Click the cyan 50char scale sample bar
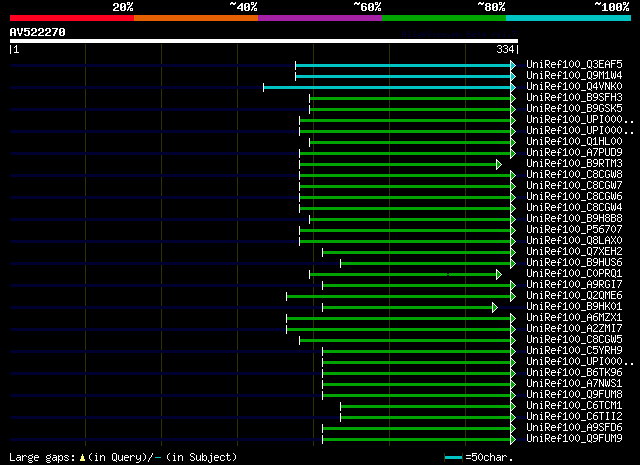The height and width of the screenshot is (465, 640). tap(453, 458)
